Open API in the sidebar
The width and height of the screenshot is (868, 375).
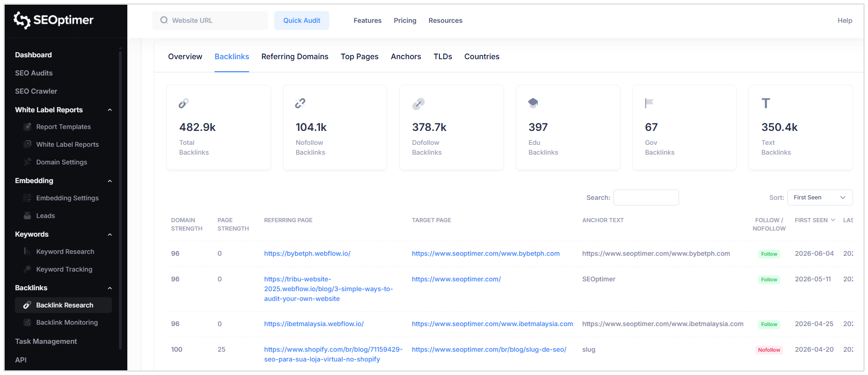tap(21, 360)
